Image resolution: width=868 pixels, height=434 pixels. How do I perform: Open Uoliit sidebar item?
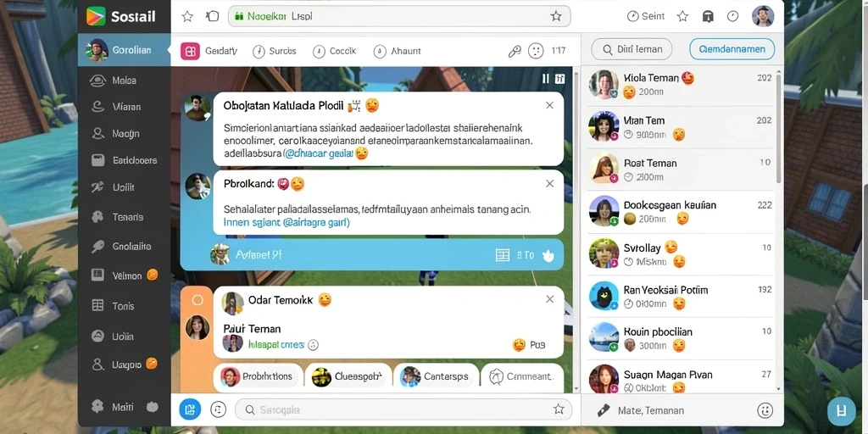click(x=124, y=187)
